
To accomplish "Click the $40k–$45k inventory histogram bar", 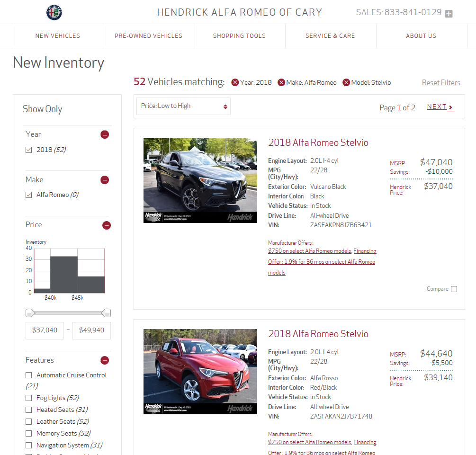I will click(x=64, y=275).
